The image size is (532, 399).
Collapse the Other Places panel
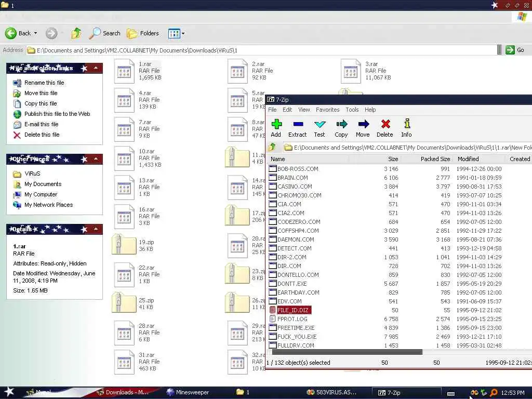[x=96, y=159]
